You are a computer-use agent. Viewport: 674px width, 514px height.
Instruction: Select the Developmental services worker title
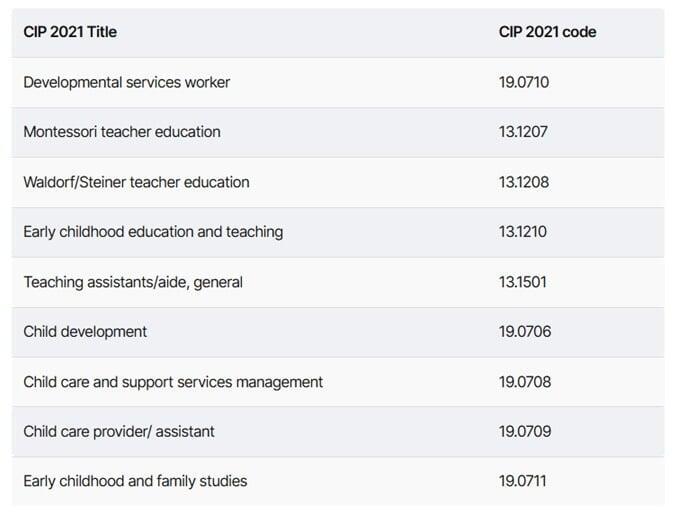coord(127,82)
